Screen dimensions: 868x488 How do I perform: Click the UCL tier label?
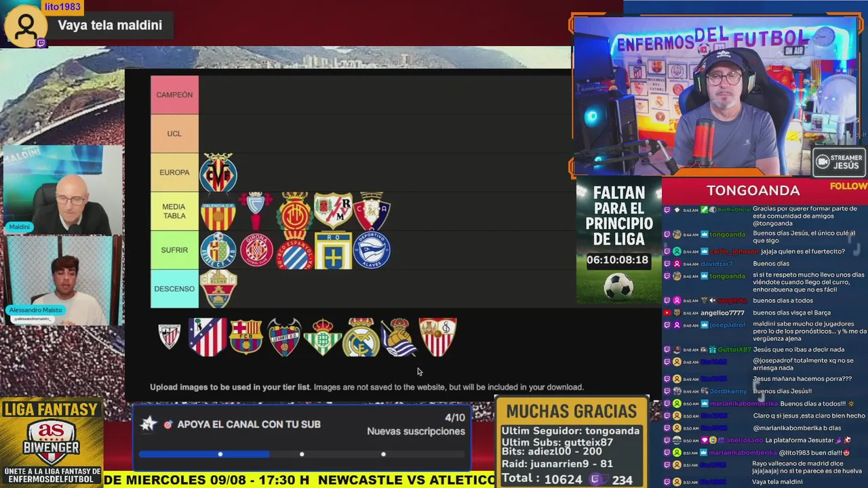coord(174,134)
